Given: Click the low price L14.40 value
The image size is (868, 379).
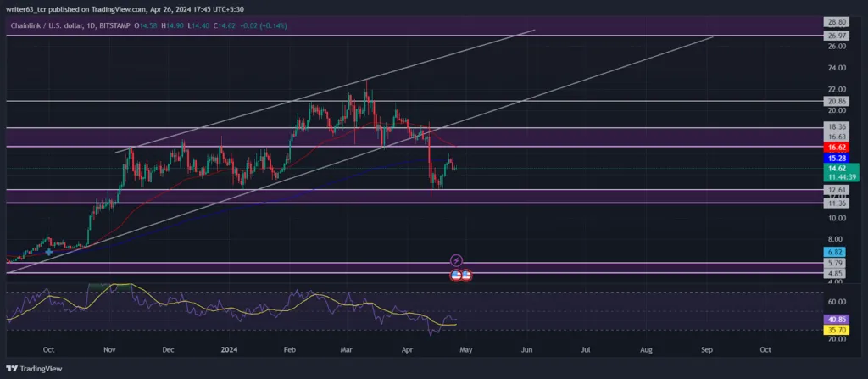Looking at the screenshot, I should point(197,25).
